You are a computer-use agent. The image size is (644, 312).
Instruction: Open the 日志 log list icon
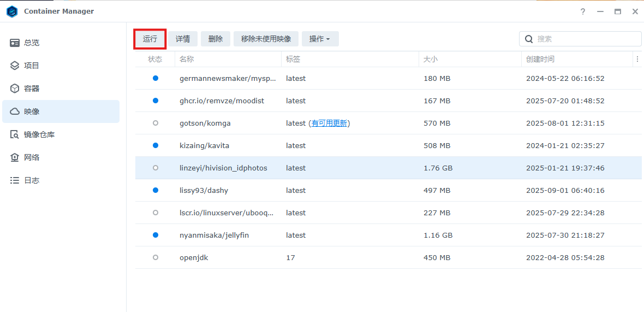(x=15, y=180)
